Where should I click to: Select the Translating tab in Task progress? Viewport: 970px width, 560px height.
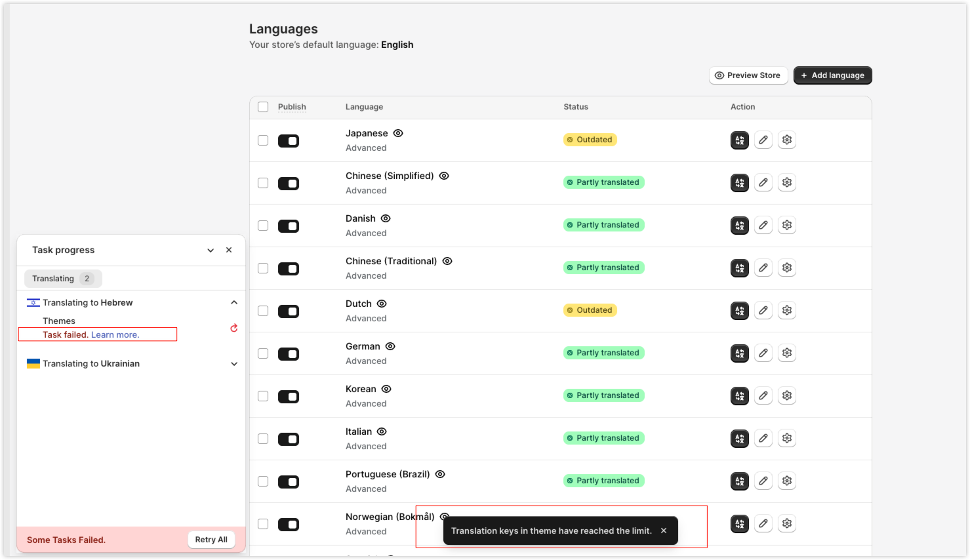point(63,279)
